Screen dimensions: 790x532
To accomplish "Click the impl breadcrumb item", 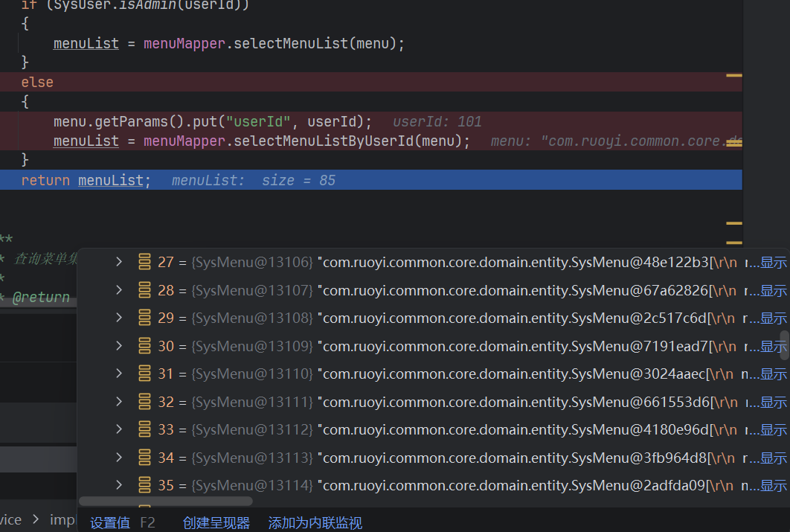I will [62, 519].
